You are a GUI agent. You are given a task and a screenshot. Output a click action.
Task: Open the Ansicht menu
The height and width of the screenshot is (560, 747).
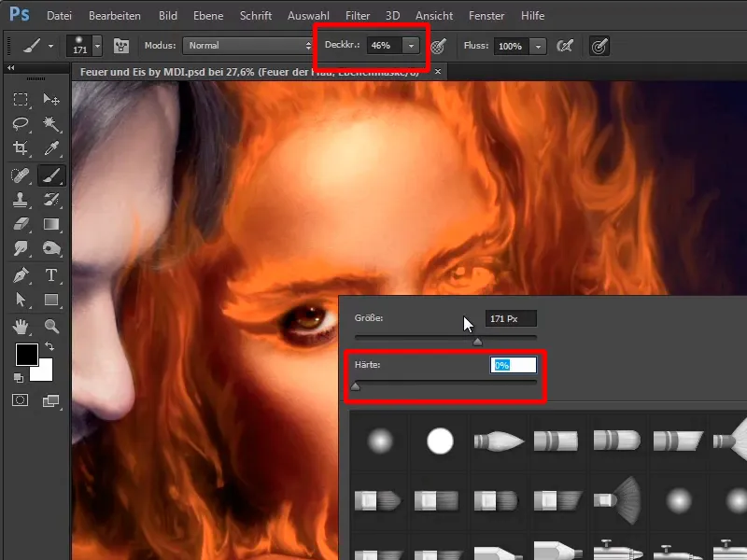[434, 16]
